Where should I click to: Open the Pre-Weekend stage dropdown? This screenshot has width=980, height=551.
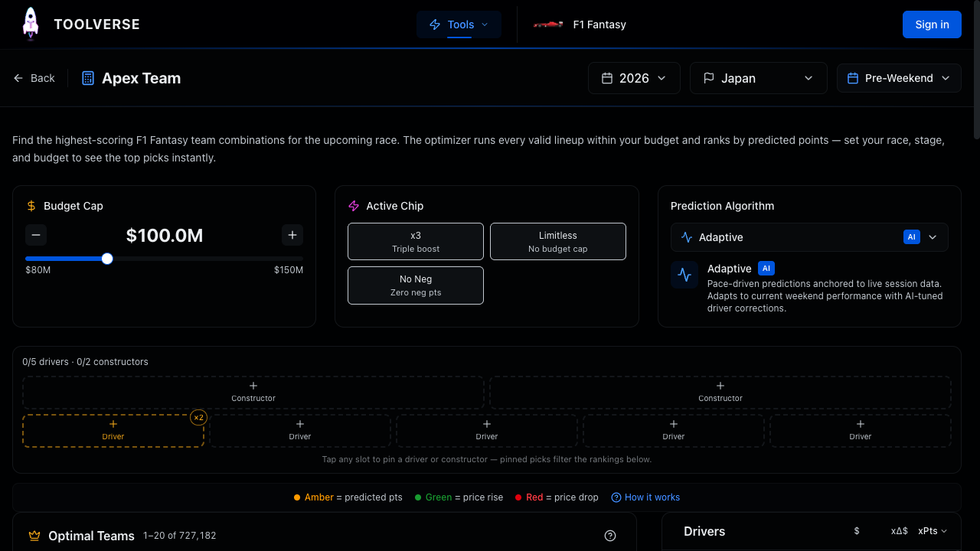[899, 78]
